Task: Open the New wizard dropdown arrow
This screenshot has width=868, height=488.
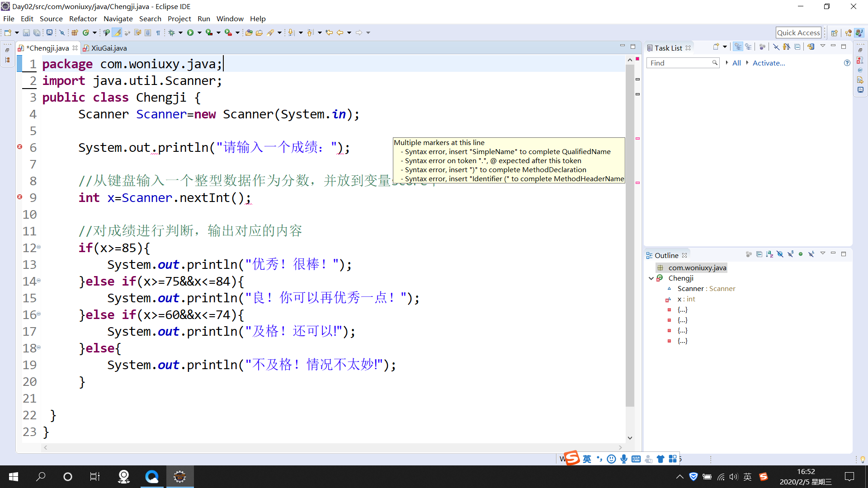Action: coord(17,33)
